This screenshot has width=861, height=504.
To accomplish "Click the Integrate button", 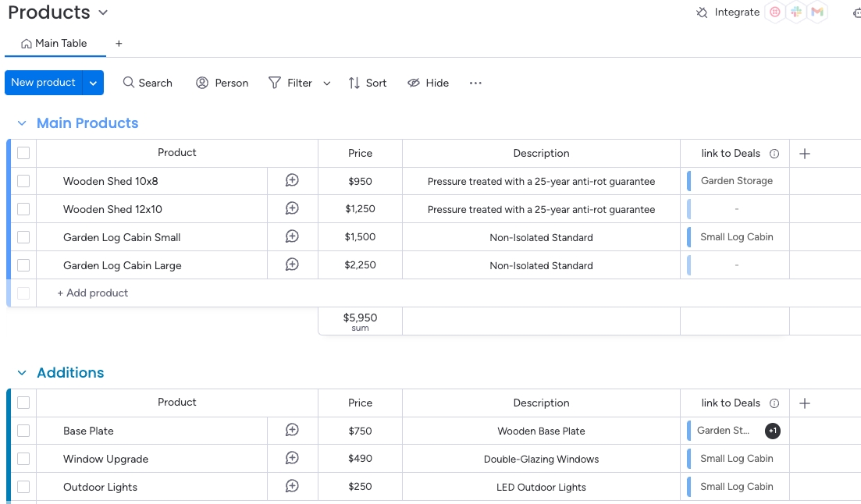I will (728, 12).
